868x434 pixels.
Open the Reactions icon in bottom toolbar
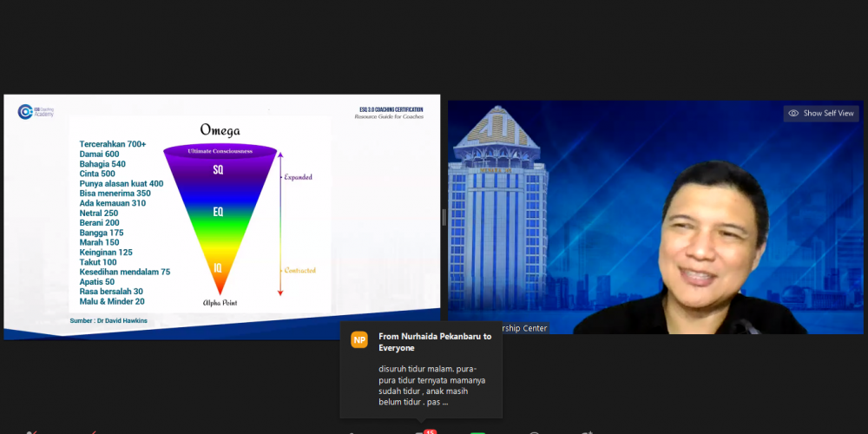point(590,431)
